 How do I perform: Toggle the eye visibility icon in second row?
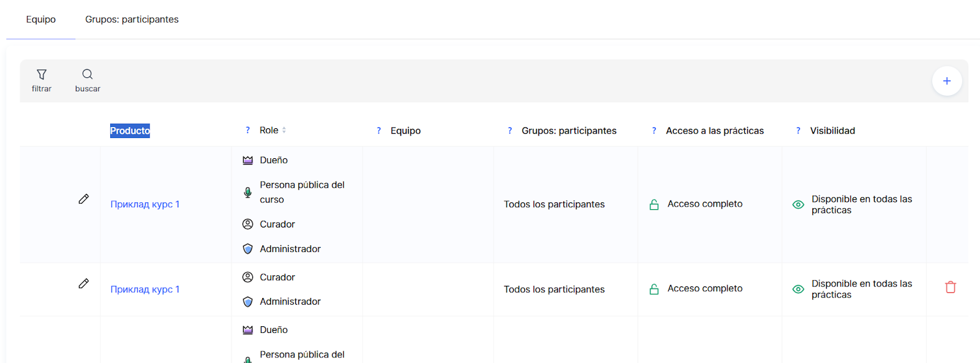click(798, 289)
